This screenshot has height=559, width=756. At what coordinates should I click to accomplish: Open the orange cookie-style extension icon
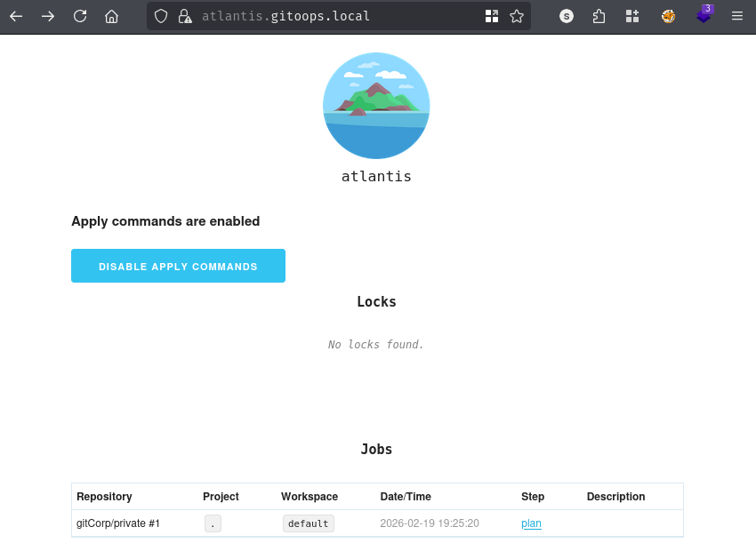[x=668, y=16]
